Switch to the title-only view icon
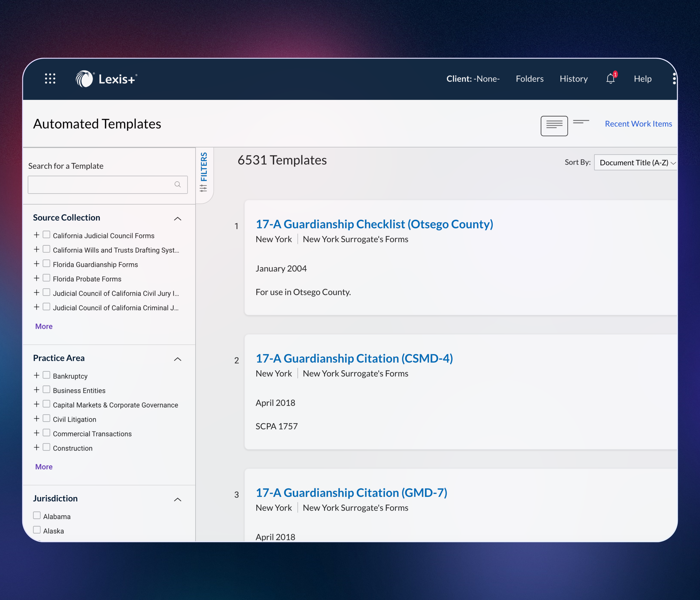The height and width of the screenshot is (600, 700). click(581, 122)
